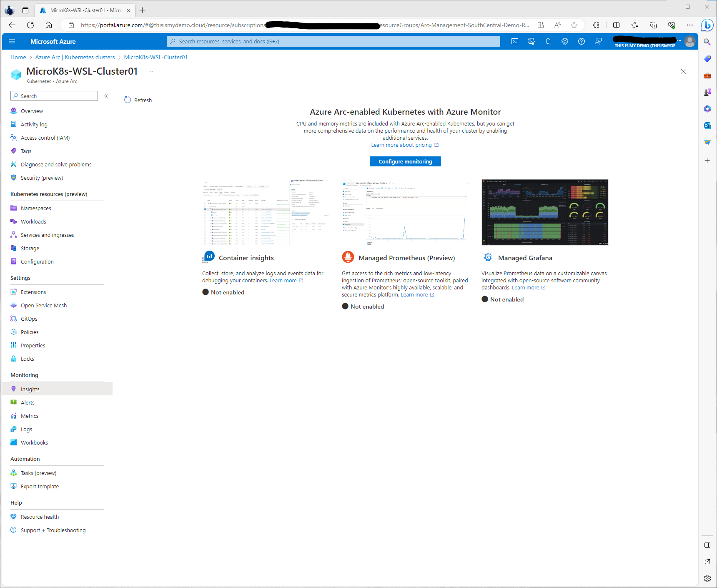Image resolution: width=717 pixels, height=588 pixels.
Task: Select the MicroK8s-WSL-Cluster01 browser tab
Action: click(81, 10)
